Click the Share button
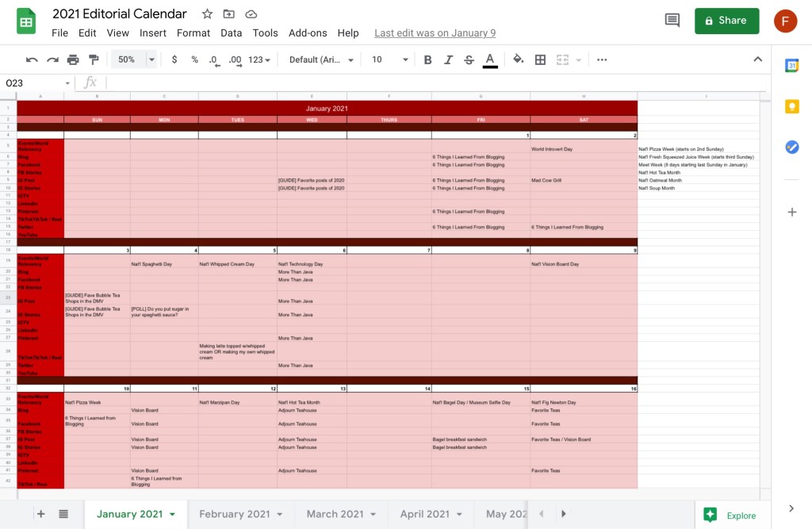Viewport: 812px width, 529px height. point(726,21)
